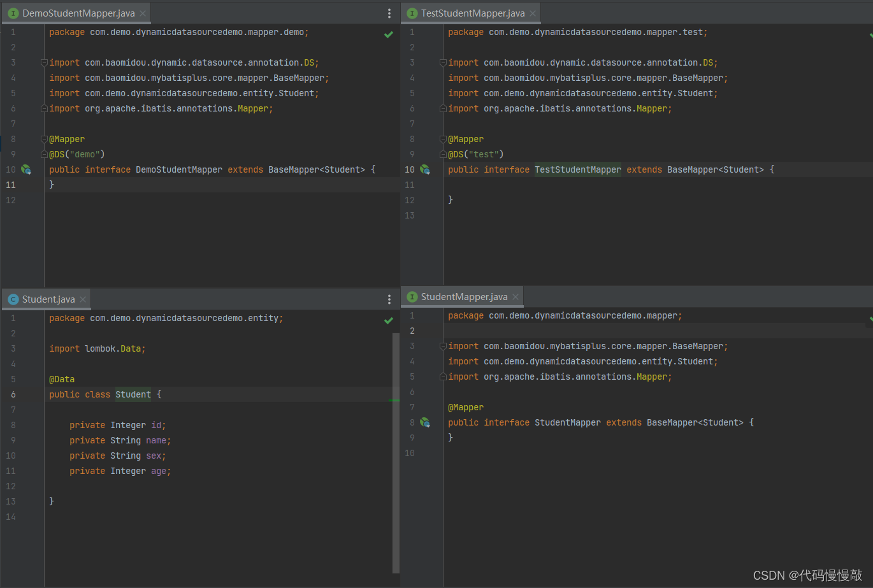Image resolution: width=873 pixels, height=588 pixels.
Task: Open tab options menu for Student.java pane
Action: [389, 299]
